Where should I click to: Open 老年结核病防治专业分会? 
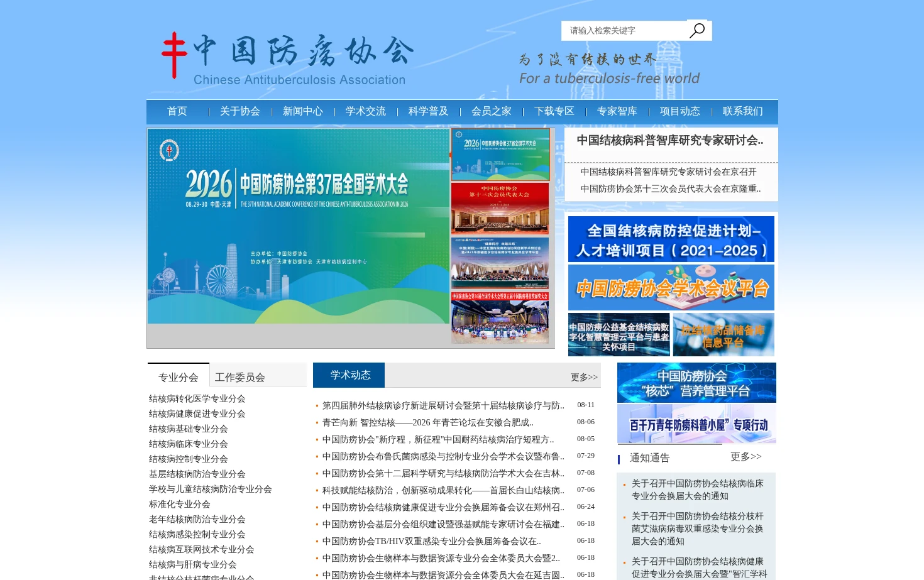[197, 519]
